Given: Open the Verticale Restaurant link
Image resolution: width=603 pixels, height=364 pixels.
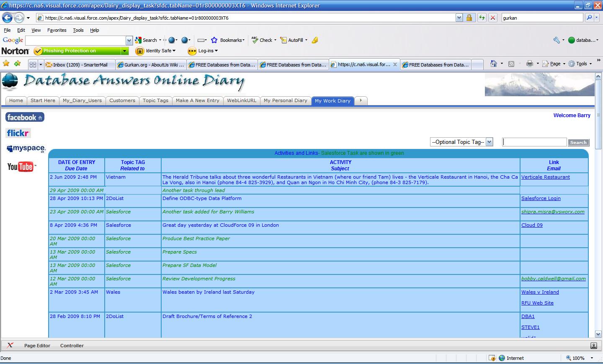Looking at the screenshot, I should tap(545, 177).
